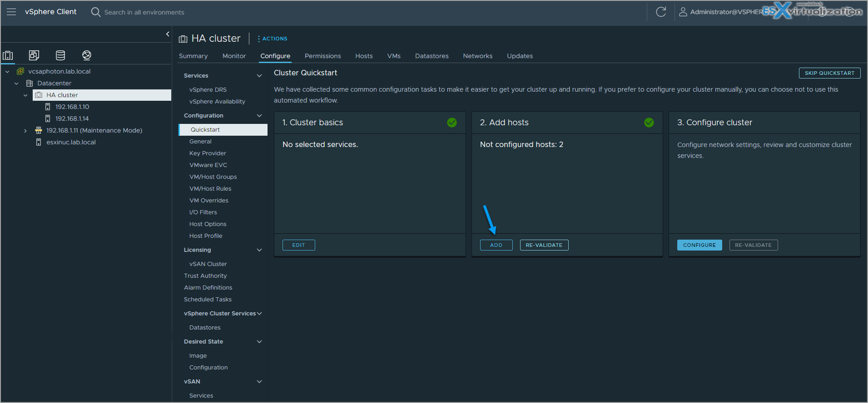Collapse vSphere Cluster Services section
Screen dimensions: 868x403
point(259,314)
